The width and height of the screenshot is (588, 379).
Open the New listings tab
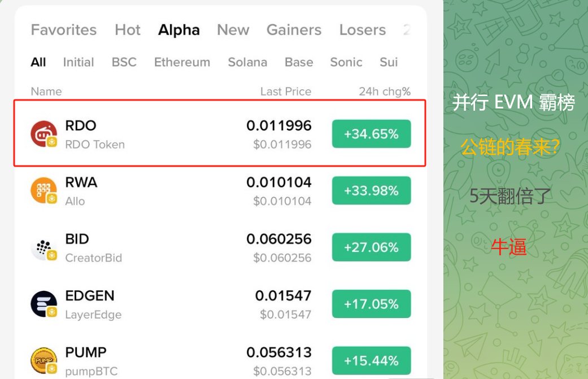pos(233,29)
